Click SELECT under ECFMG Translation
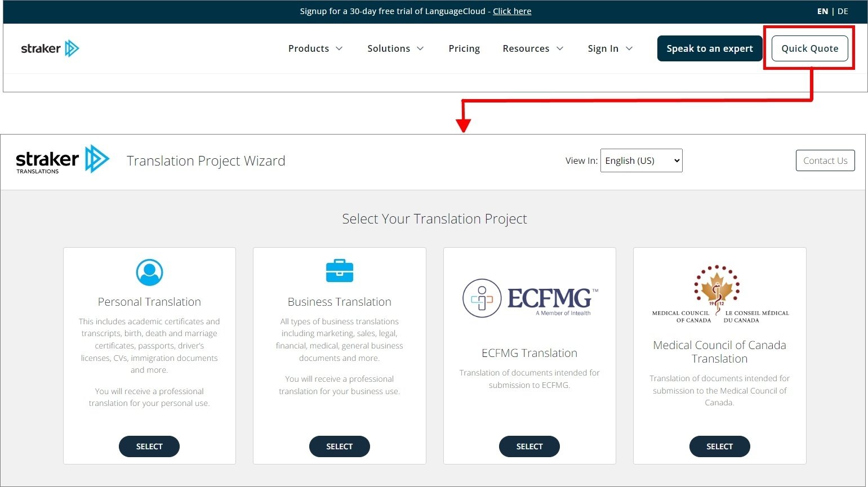This screenshot has height=487, width=868. click(x=529, y=446)
